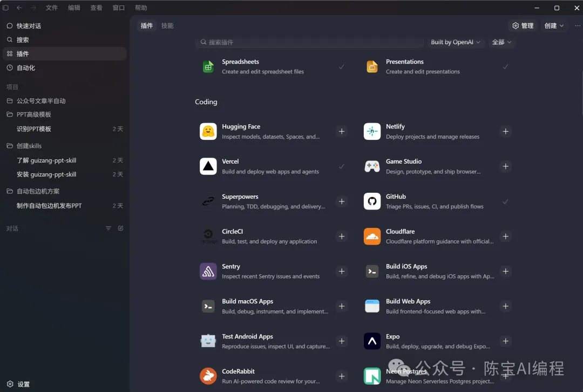Open the 识别PPT模板 conversation

point(65,129)
